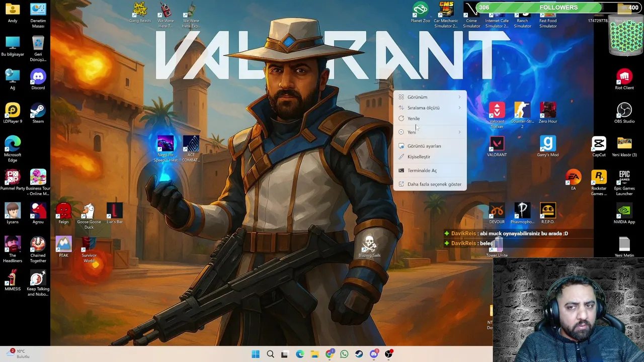Select Keep Talking and Nobody Explodes icon

tap(38, 284)
